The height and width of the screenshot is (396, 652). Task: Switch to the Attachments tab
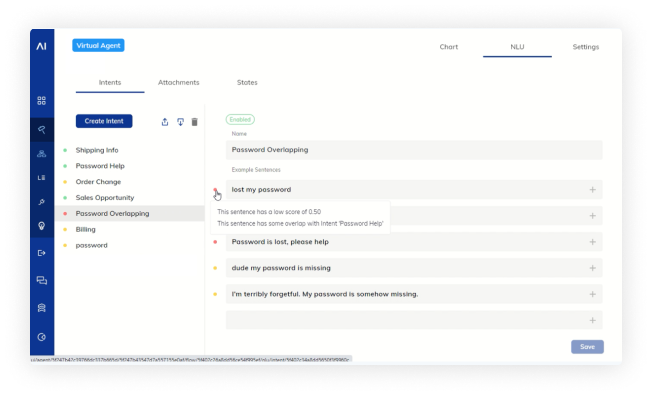[178, 82]
